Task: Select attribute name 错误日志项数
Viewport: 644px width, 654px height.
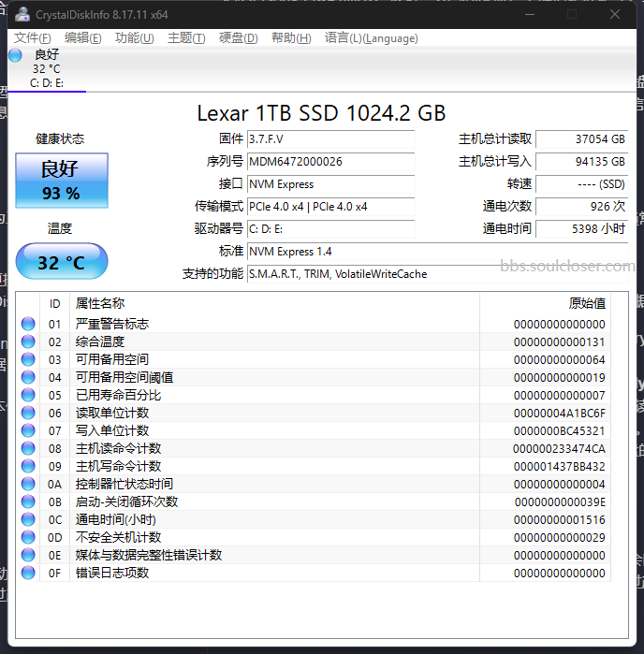Action: (112, 574)
